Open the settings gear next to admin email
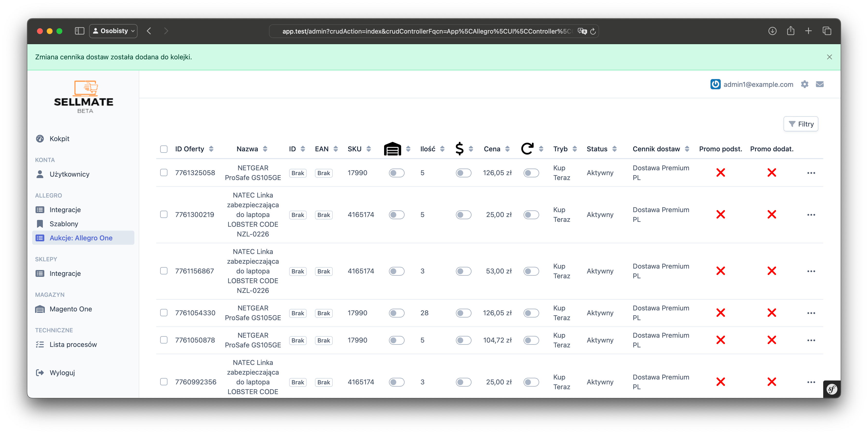The image size is (868, 434). [x=805, y=84]
